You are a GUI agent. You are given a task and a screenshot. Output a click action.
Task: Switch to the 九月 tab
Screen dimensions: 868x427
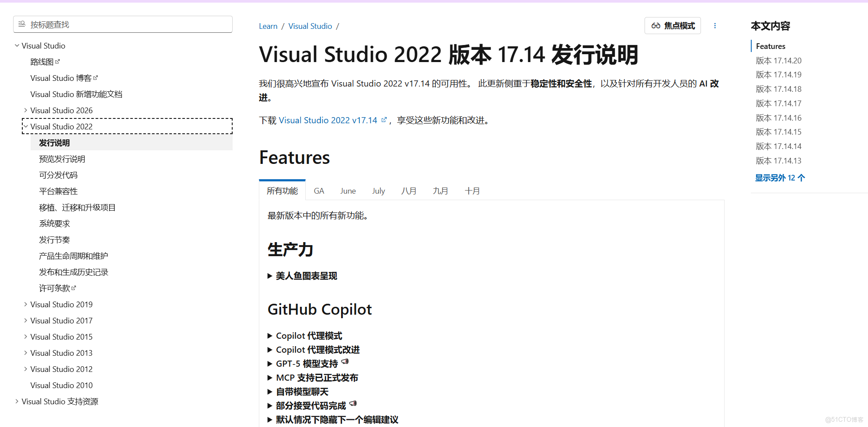tap(440, 191)
